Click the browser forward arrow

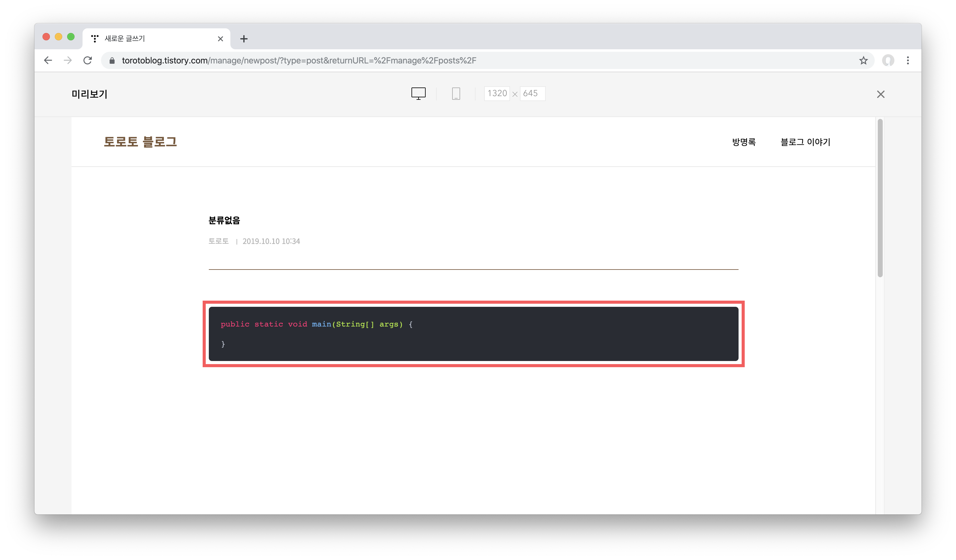click(x=68, y=60)
